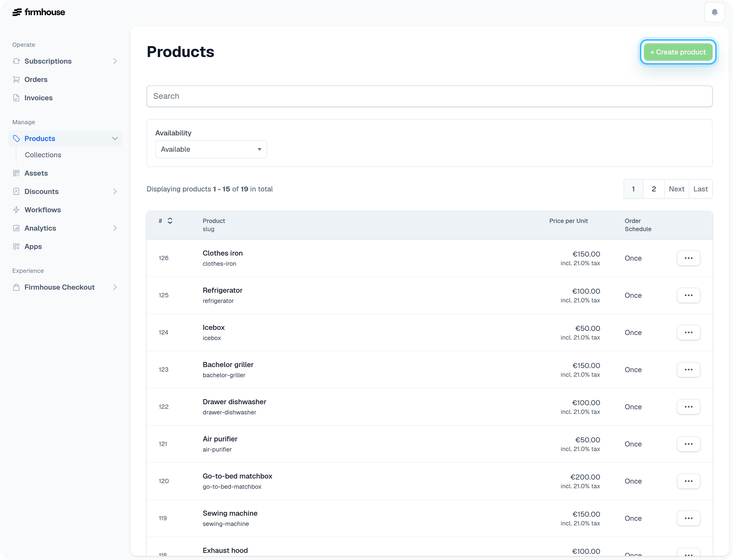The width and height of the screenshot is (733, 560).
Task: Open the Refrigerator product name
Action: click(222, 290)
